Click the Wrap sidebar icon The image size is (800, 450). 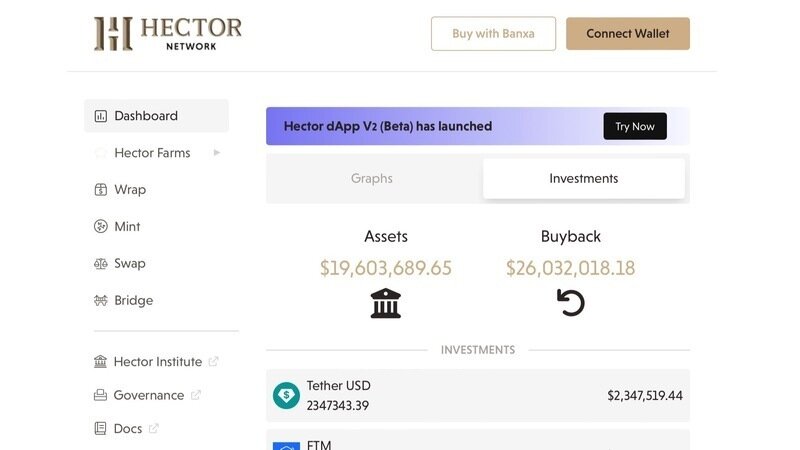(100, 190)
